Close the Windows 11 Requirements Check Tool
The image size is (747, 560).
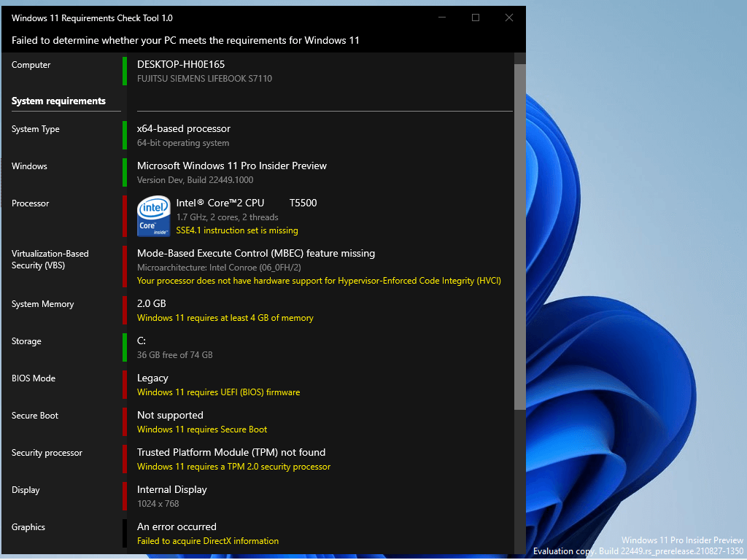508,17
